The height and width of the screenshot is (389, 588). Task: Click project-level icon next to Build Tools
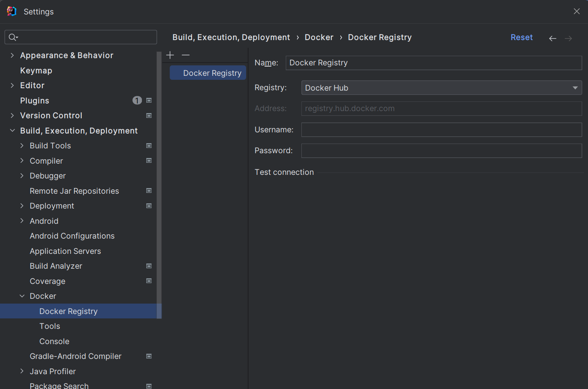pyautogui.click(x=149, y=146)
